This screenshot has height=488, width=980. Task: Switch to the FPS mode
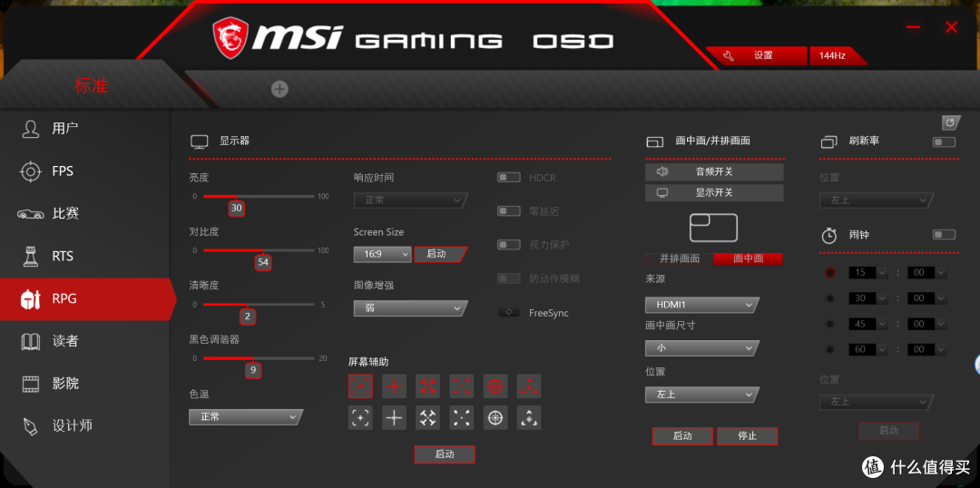point(85,171)
